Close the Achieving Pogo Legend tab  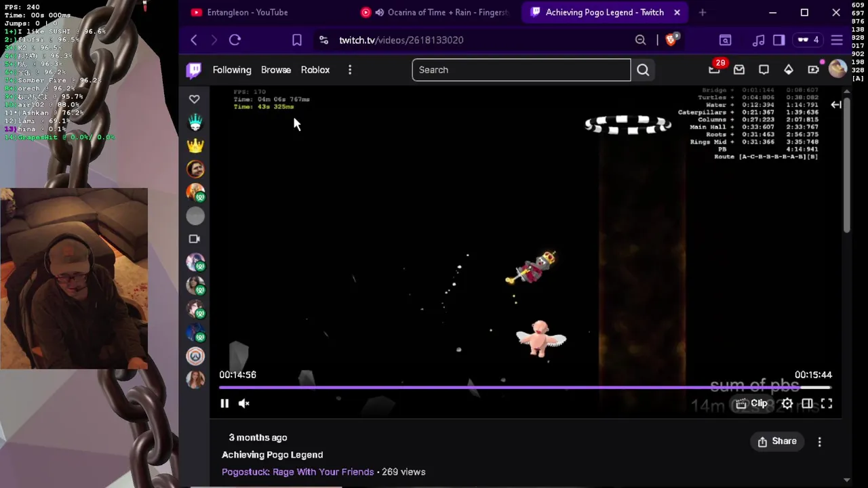(x=677, y=12)
